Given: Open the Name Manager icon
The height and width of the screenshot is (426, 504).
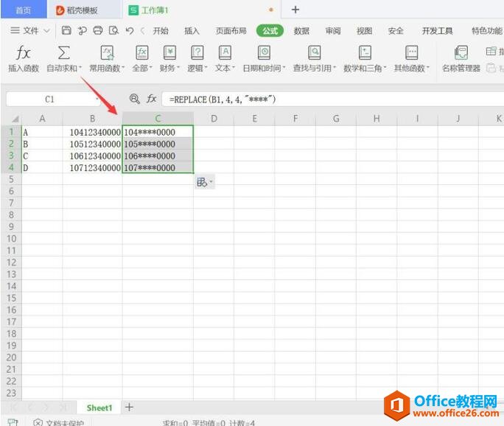Looking at the screenshot, I should point(461,52).
